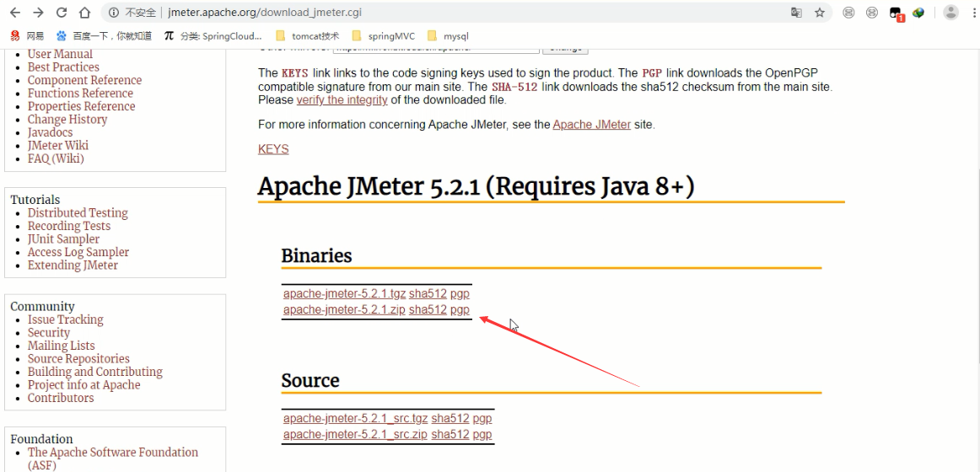Open Javadocs link
The width and height of the screenshot is (980, 472).
point(50,132)
